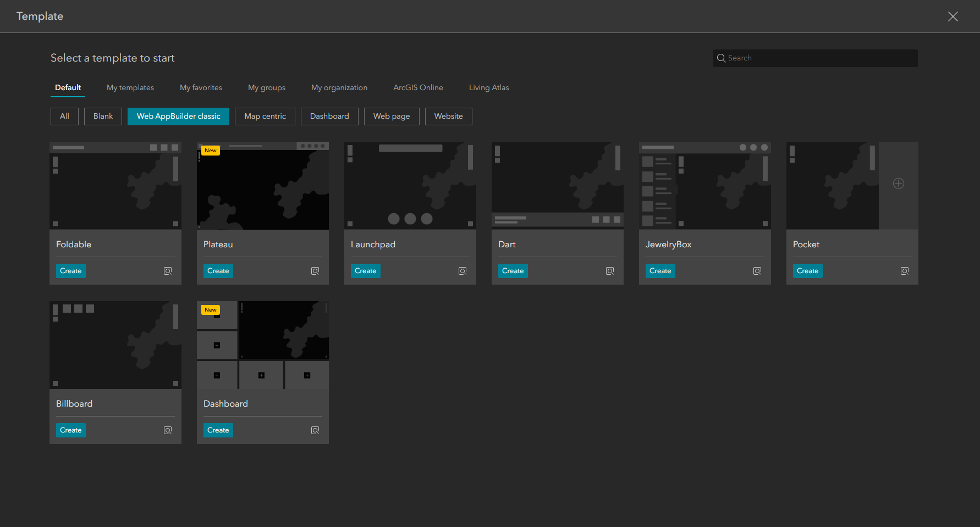This screenshot has height=527, width=980.
Task: Enable the Map centric filter
Action: [x=265, y=116]
